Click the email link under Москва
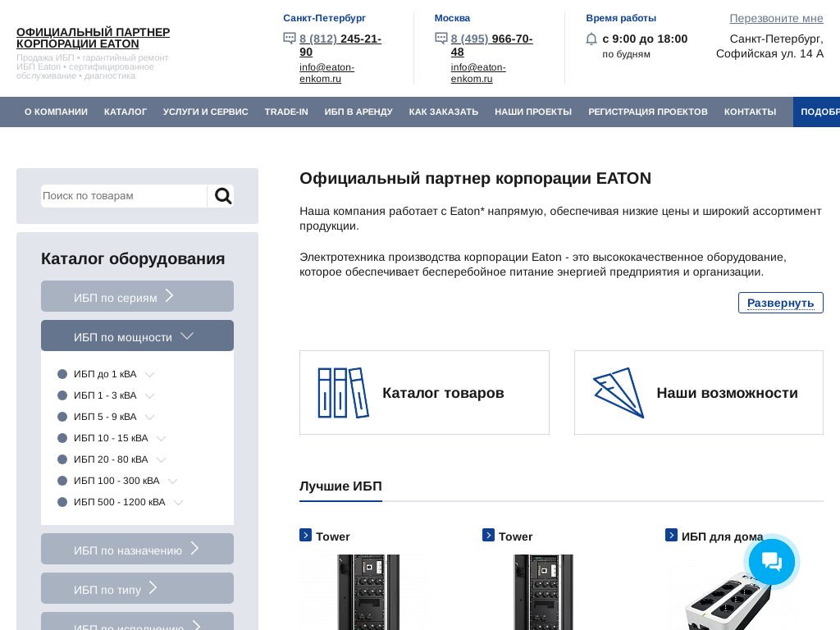This screenshot has width=840, height=630. click(478, 73)
